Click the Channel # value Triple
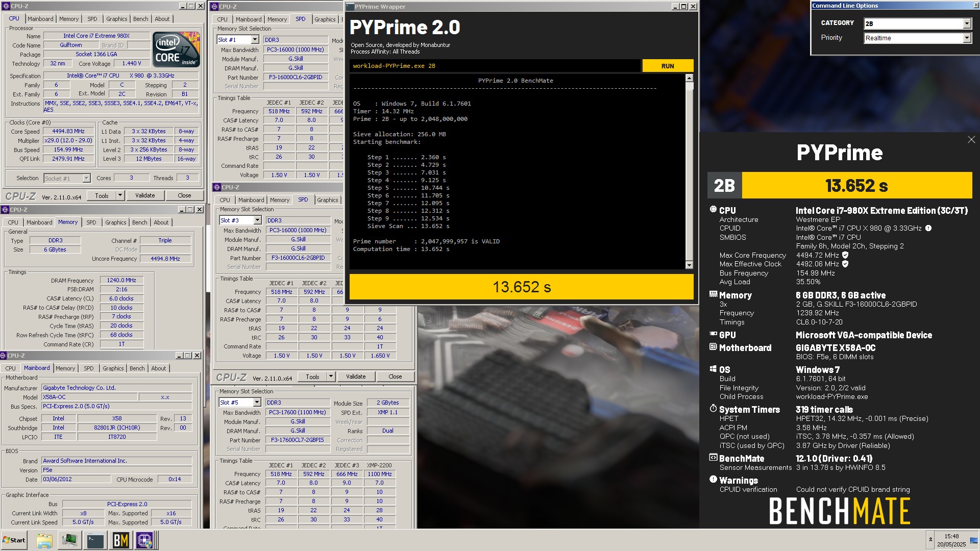Screen dimensions: 980x551 click(x=165, y=240)
